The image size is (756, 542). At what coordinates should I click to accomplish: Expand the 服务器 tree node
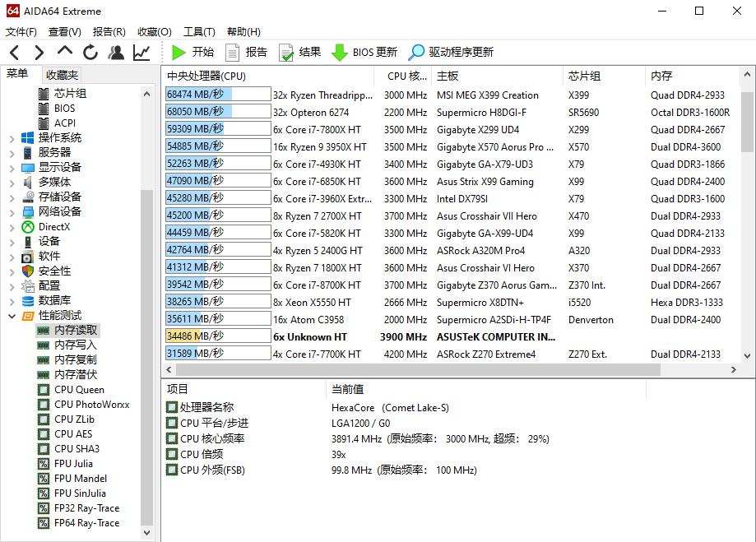point(12,154)
